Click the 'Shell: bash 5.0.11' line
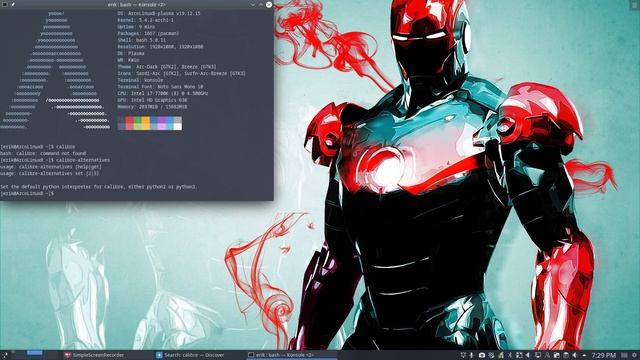Screen dimensions: 640x360 (x=141, y=40)
